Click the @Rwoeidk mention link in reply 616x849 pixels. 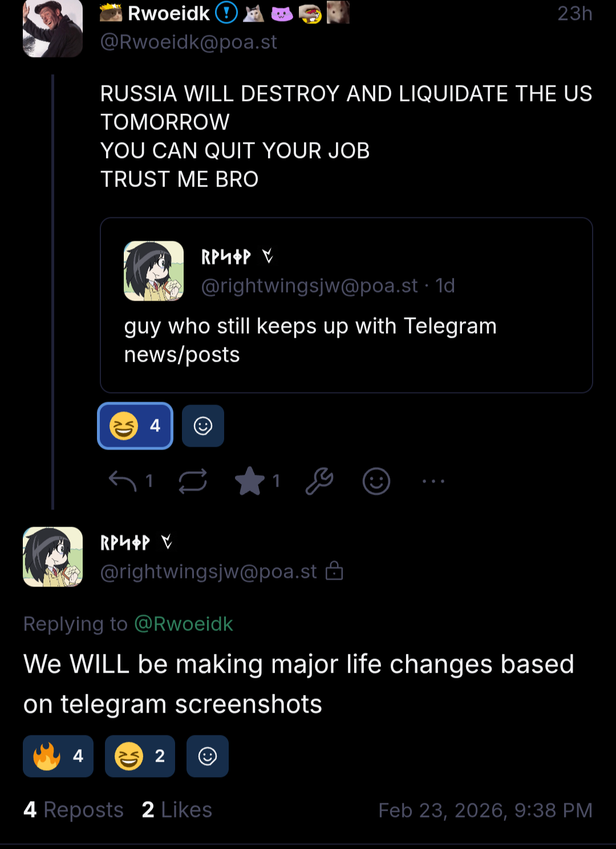[184, 624]
